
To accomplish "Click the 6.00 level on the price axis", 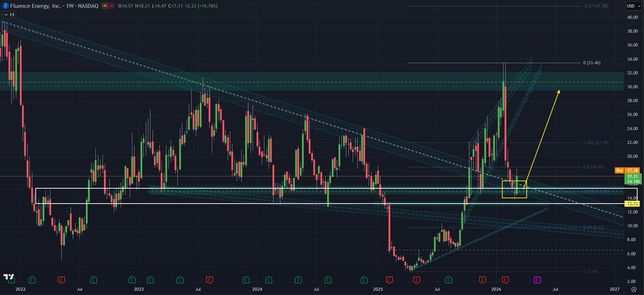I will pos(631,254).
